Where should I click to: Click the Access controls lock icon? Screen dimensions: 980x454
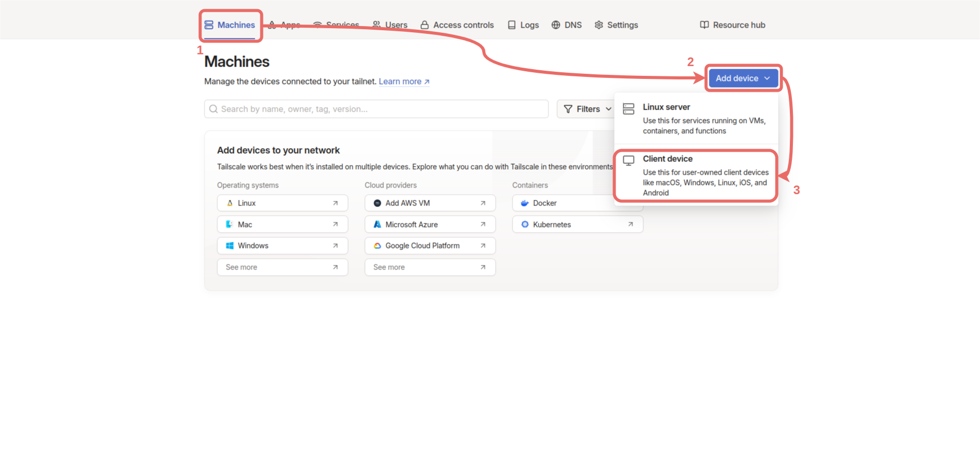point(425,25)
